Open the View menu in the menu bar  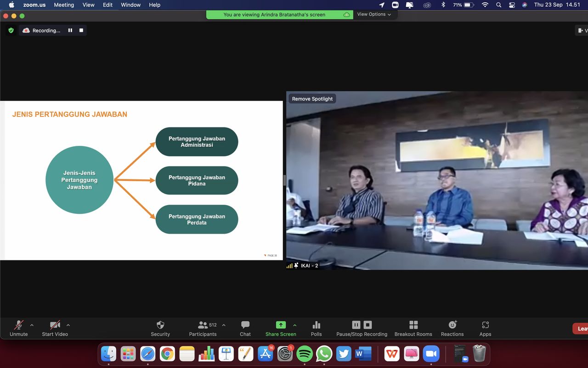coord(88,5)
